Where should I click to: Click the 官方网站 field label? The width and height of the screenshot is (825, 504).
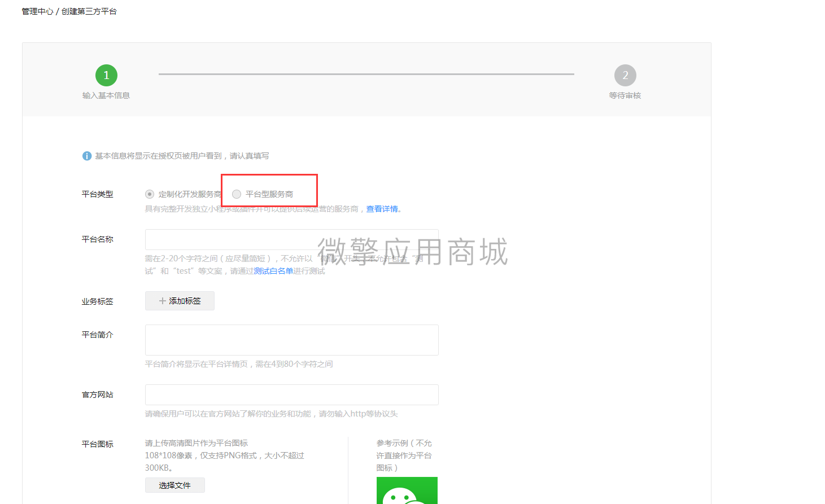97,395
